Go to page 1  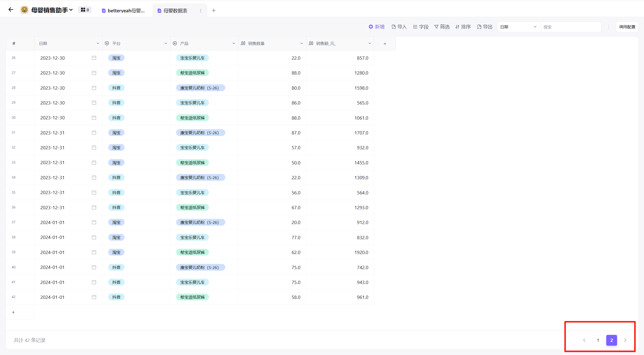pos(598,340)
